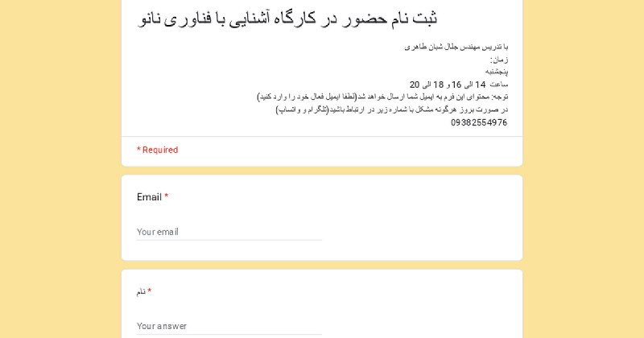Click the 'Email' question label
Viewport: 644px width, 338px height.
point(149,197)
